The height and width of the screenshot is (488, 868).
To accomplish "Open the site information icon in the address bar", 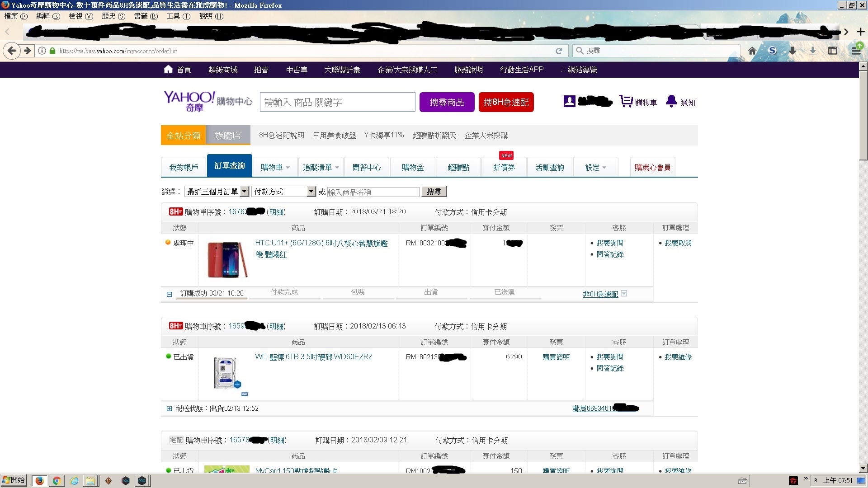I will [x=42, y=51].
